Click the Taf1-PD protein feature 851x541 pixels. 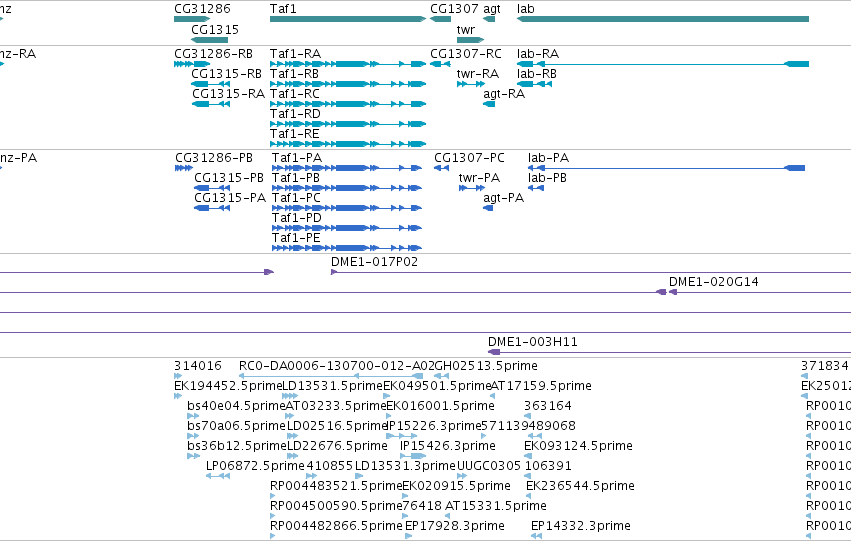[x=347, y=228]
